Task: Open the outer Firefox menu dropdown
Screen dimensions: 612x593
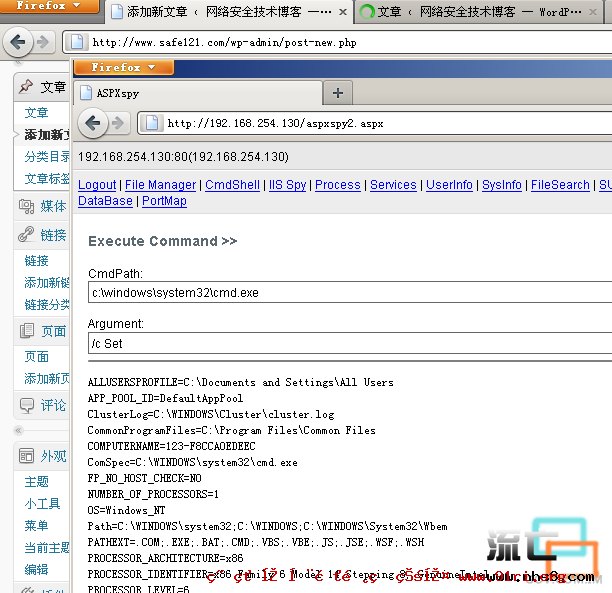Action: (48, 5)
